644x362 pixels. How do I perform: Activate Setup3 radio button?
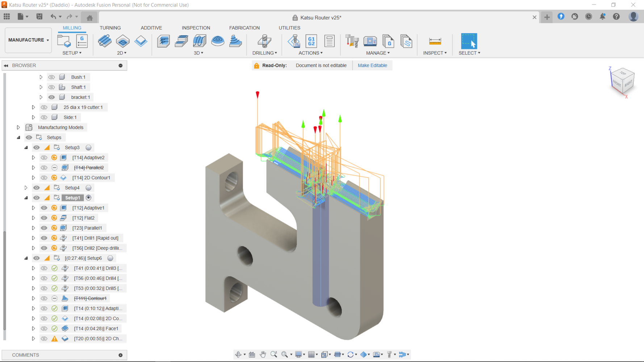tap(88, 148)
